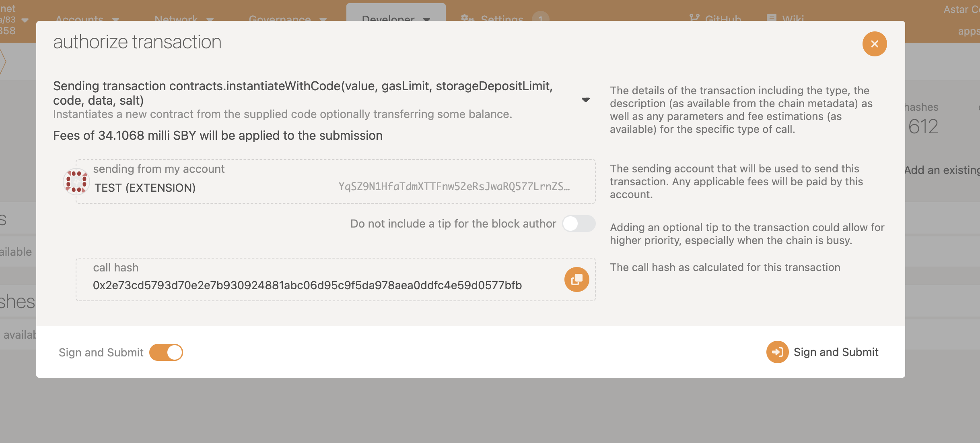
Task: Toggle the tip for block author switch
Action: pos(579,224)
